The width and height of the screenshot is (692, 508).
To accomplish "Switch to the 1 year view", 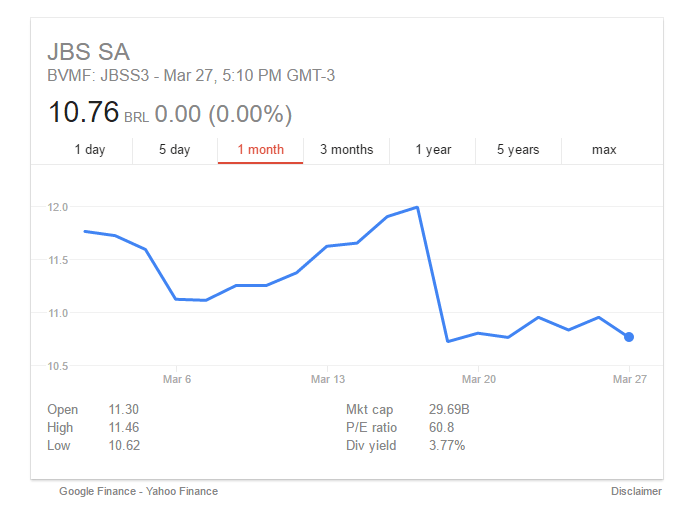I will 433,150.
